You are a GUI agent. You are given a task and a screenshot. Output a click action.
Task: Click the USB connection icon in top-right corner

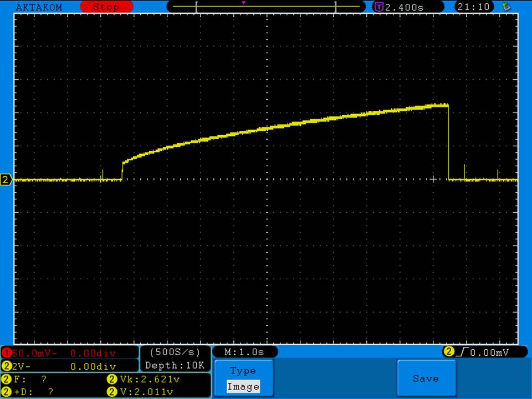[x=505, y=7]
